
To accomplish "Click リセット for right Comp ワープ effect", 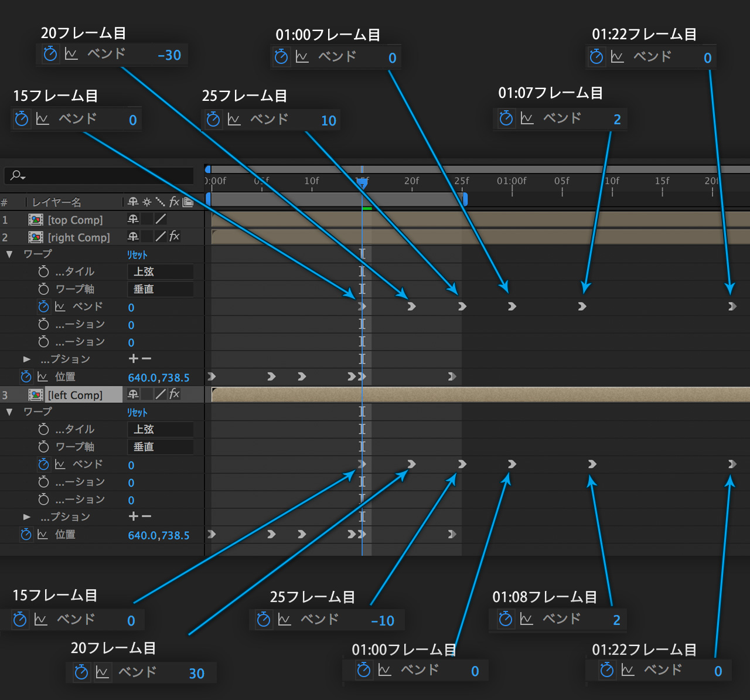I will 137,254.
